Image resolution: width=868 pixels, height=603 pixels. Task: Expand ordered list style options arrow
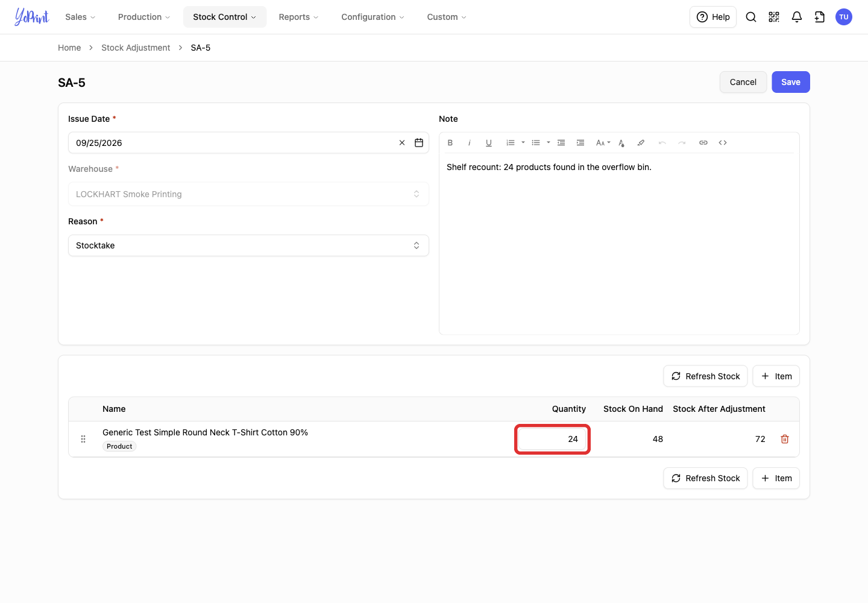(523, 143)
